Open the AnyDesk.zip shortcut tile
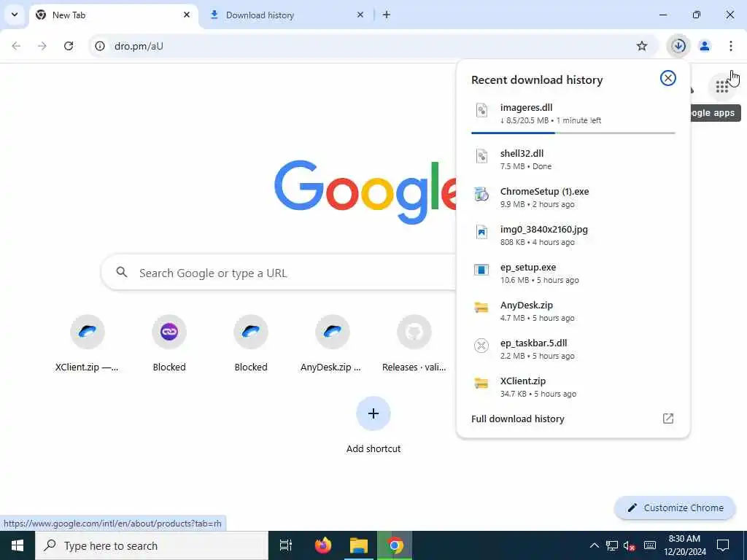 click(x=333, y=344)
